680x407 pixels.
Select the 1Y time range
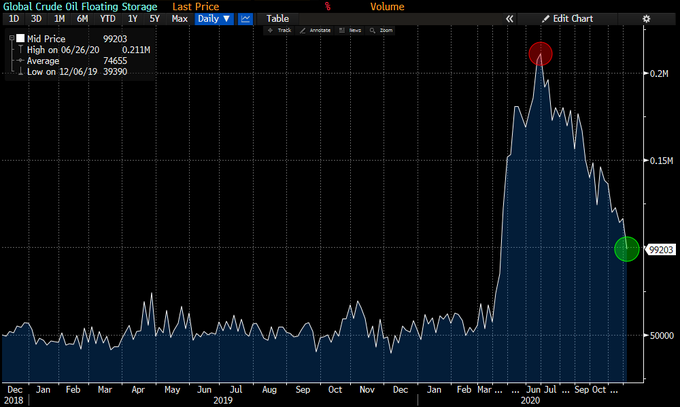pyautogui.click(x=130, y=18)
